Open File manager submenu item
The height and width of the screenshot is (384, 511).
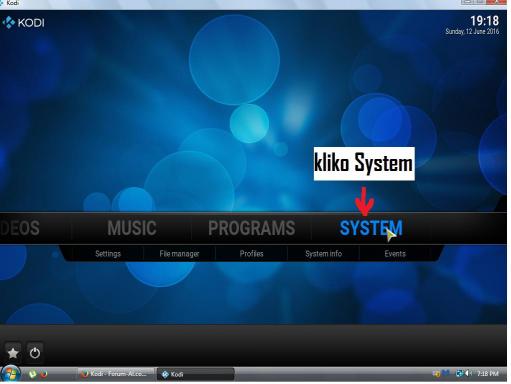[179, 254]
